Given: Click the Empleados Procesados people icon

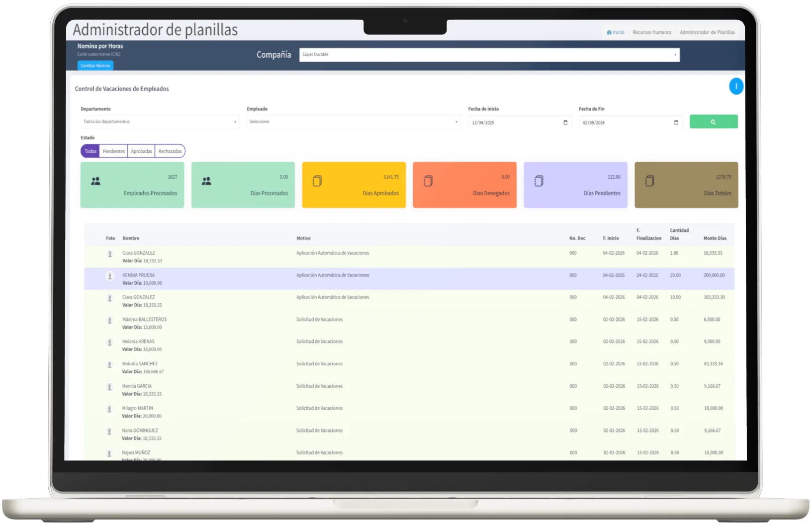Looking at the screenshot, I should click(x=96, y=182).
